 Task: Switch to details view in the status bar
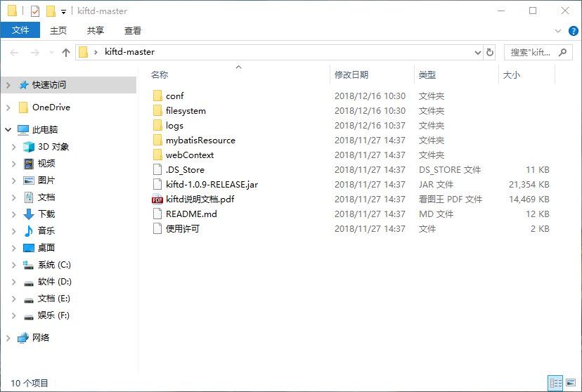(555, 383)
